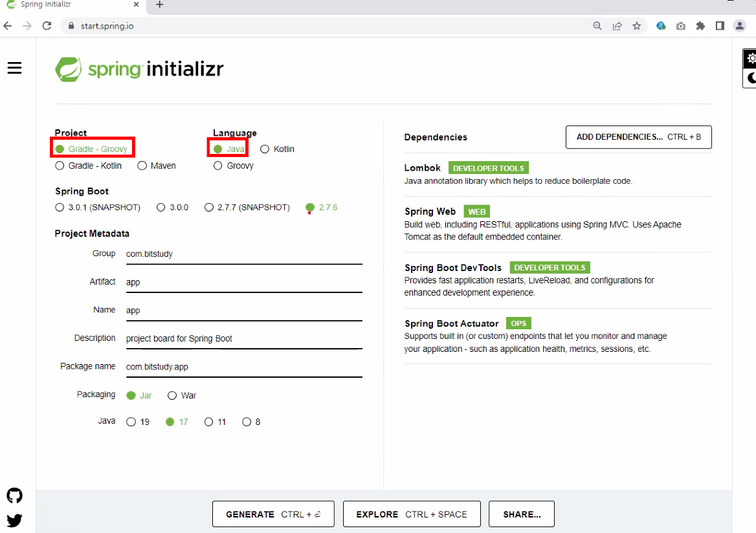756x533 pixels.
Task: Click the Spring Initializr logo
Action: point(139,69)
